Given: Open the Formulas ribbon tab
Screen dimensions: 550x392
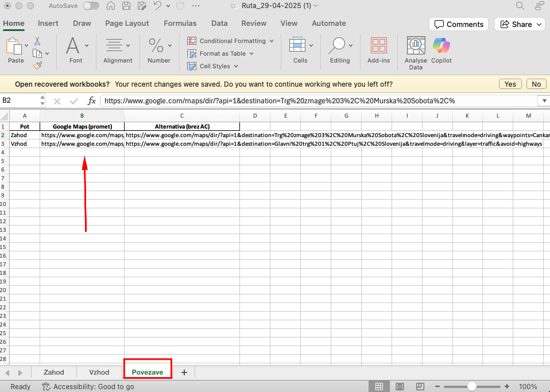Looking at the screenshot, I should (180, 24).
